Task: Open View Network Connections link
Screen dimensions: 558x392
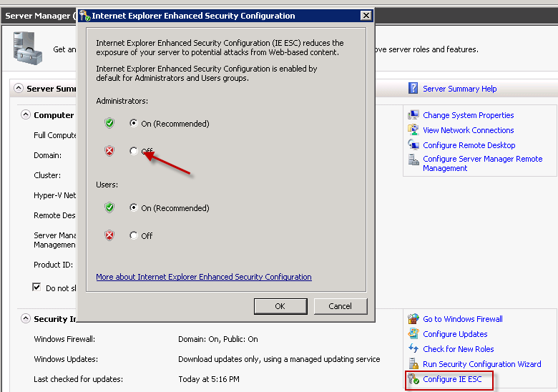Action: pyautogui.click(x=469, y=130)
